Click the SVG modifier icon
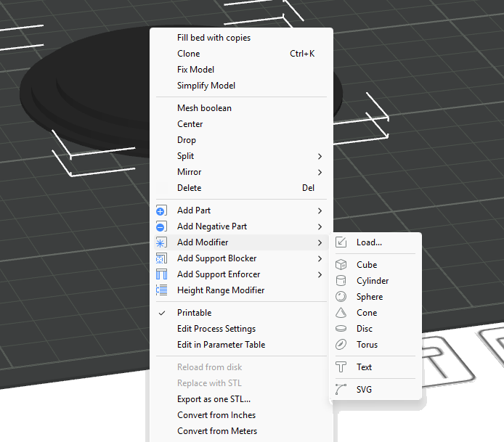504x442 pixels. click(x=341, y=390)
